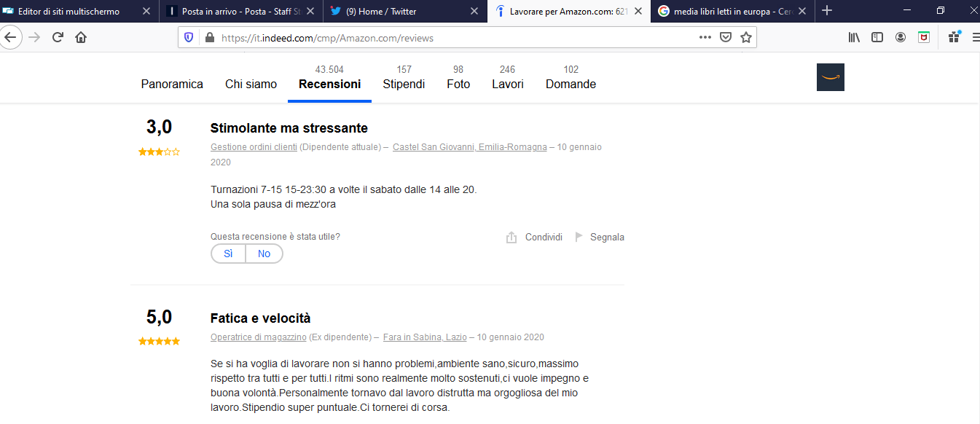The width and height of the screenshot is (980, 424).
Task: Click the text 'Una sola pausa di mezz'ora'
Action: click(x=273, y=205)
